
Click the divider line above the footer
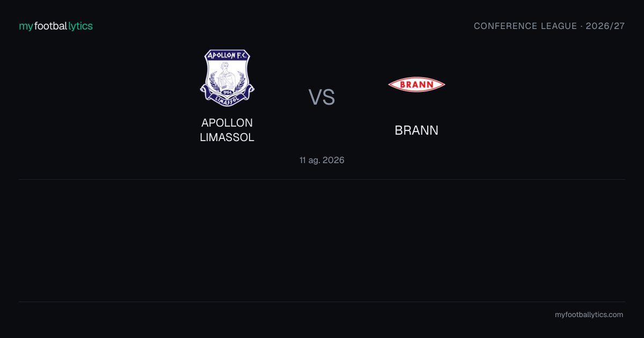[x=322, y=302]
